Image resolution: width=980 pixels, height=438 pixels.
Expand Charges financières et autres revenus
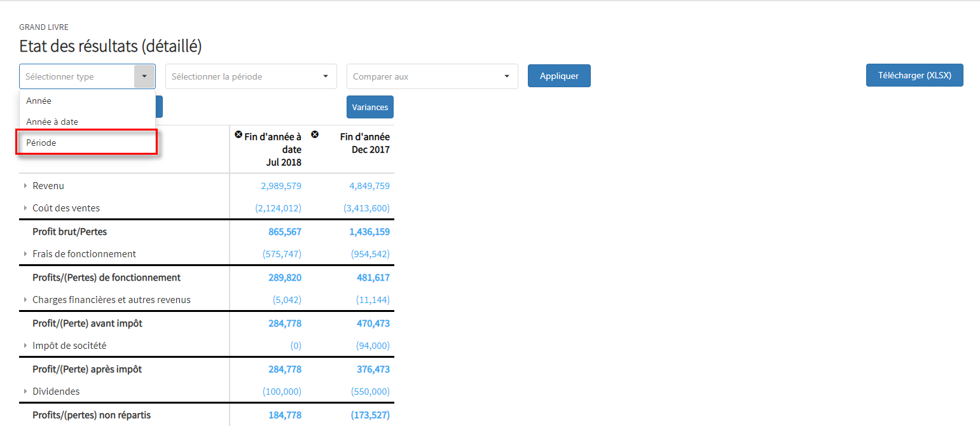pos(25,300)
